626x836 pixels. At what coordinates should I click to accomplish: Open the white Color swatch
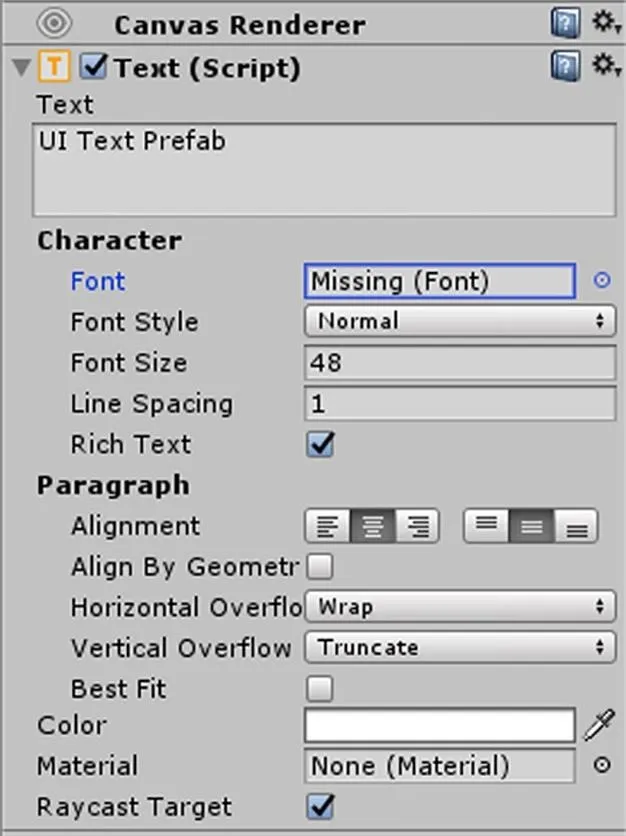(440, 725)
